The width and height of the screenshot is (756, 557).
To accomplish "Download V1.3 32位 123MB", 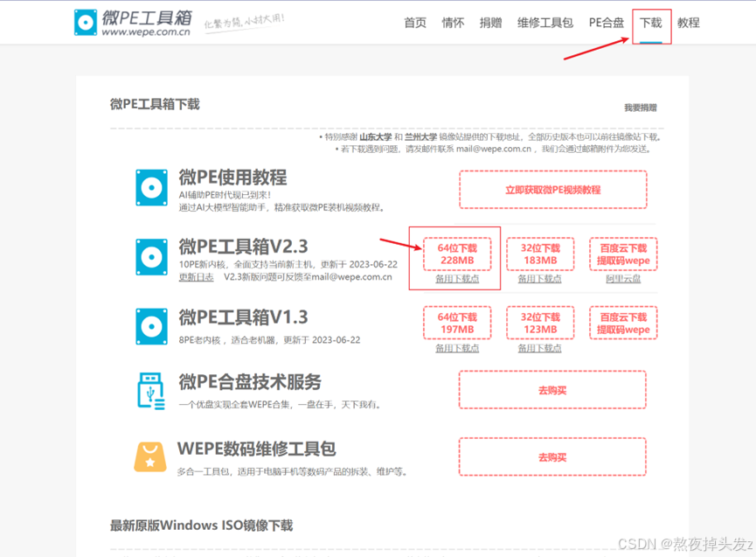I will [x=540, y=324].
